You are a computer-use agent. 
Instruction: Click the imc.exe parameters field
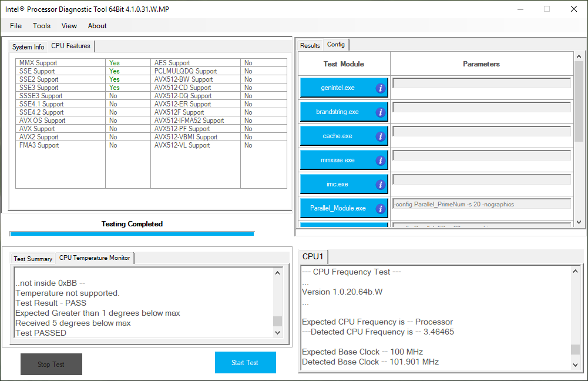(x=482, y=179)
